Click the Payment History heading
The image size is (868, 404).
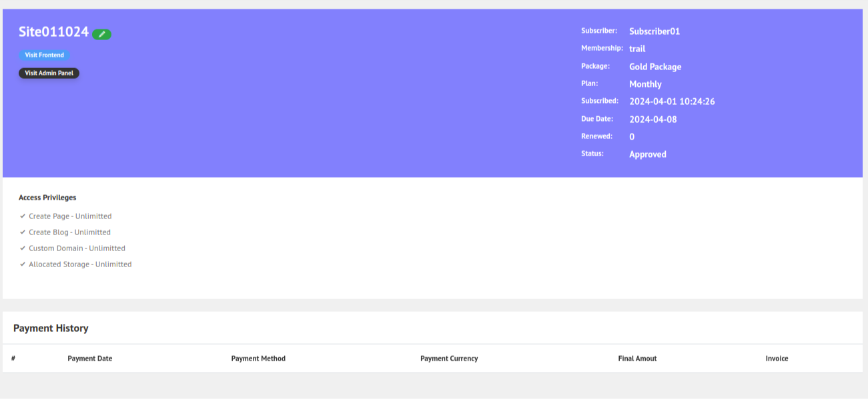(x=51, y=329)
